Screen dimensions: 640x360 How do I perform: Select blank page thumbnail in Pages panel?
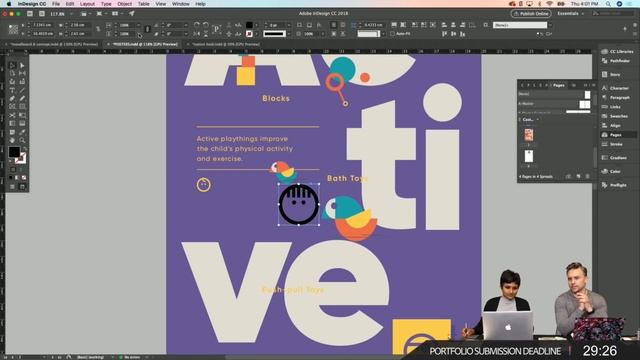(x=529, y=156)
